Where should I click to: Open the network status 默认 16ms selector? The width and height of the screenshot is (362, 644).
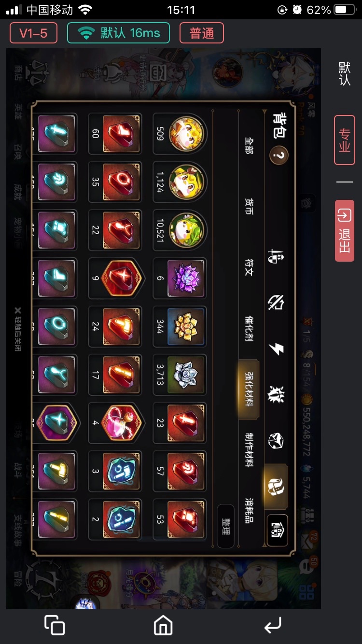[x=118, y=33]
